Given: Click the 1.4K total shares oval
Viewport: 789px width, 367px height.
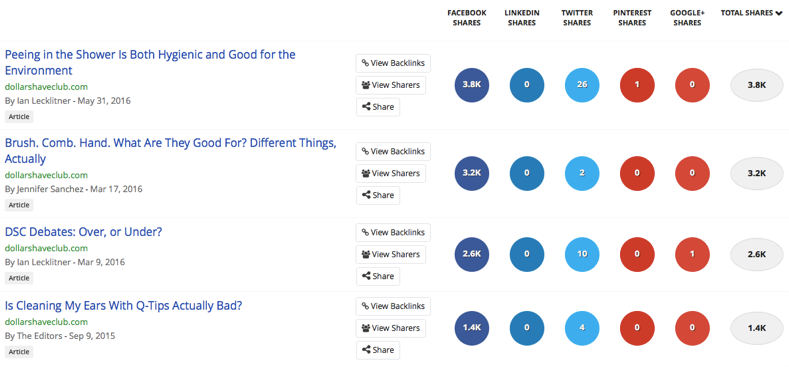Looking at the screenshot, I should coord(757,328).
